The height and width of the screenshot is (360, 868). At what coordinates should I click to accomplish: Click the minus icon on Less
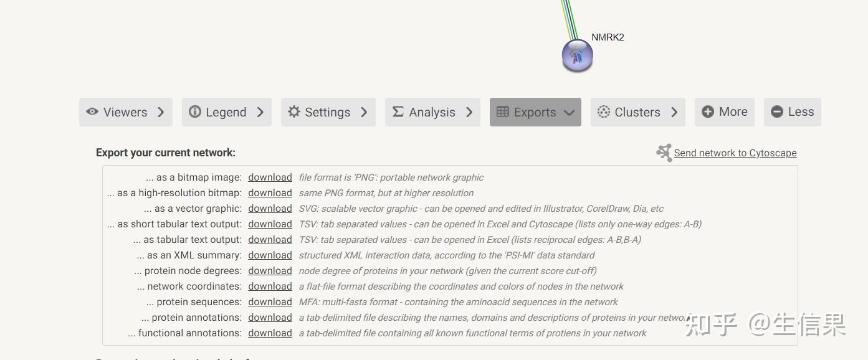(776, 111)
